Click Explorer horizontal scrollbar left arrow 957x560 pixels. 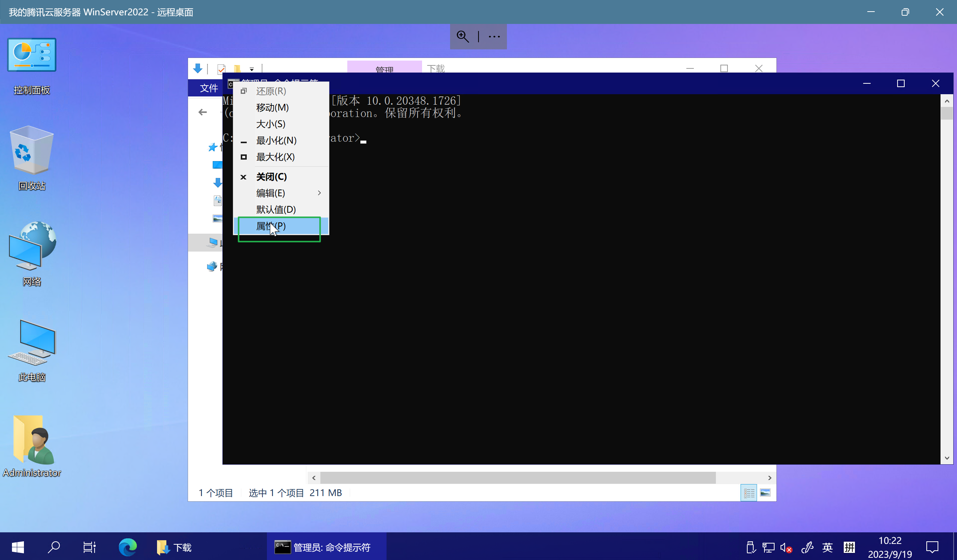click(314, 478)
